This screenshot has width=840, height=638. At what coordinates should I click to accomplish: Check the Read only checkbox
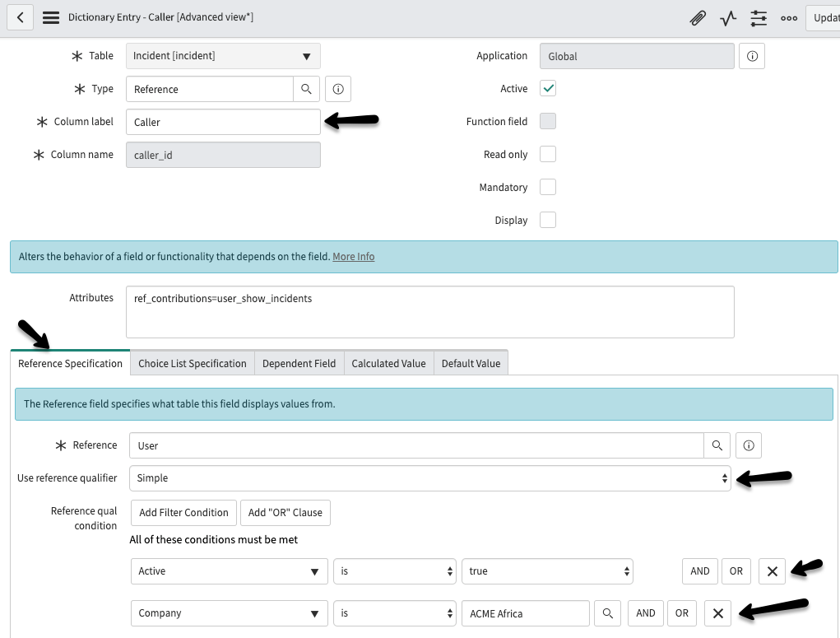click(547, 154)
